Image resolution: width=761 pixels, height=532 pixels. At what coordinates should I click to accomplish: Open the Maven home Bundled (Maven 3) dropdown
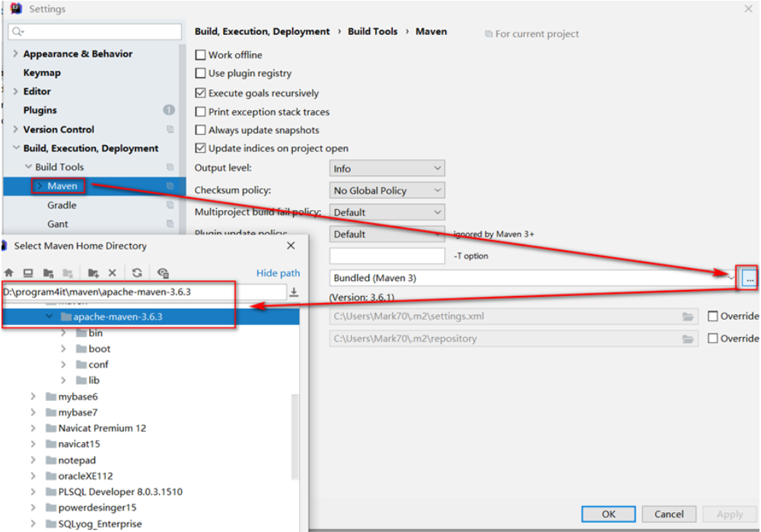[730, 278]
